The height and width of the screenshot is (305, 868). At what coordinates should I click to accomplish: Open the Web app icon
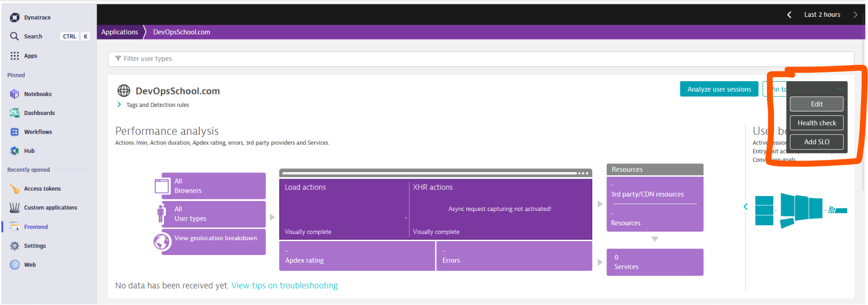pos(15,265)
